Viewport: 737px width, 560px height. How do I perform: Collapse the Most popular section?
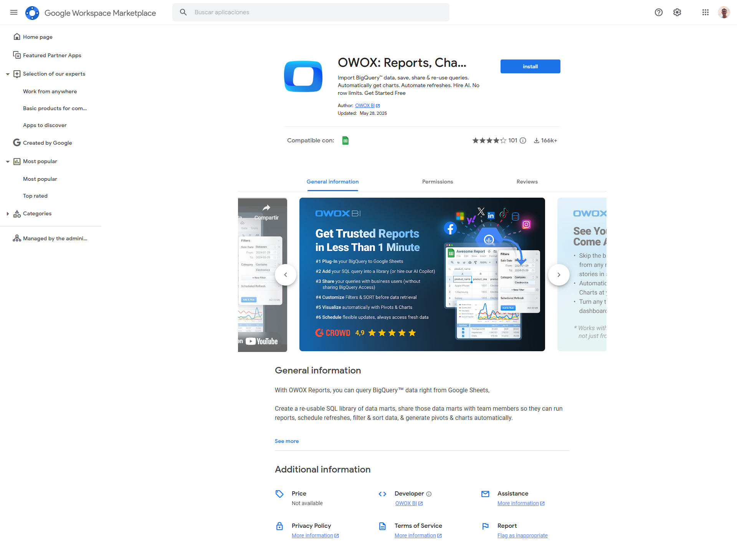[x=8, y=162]
